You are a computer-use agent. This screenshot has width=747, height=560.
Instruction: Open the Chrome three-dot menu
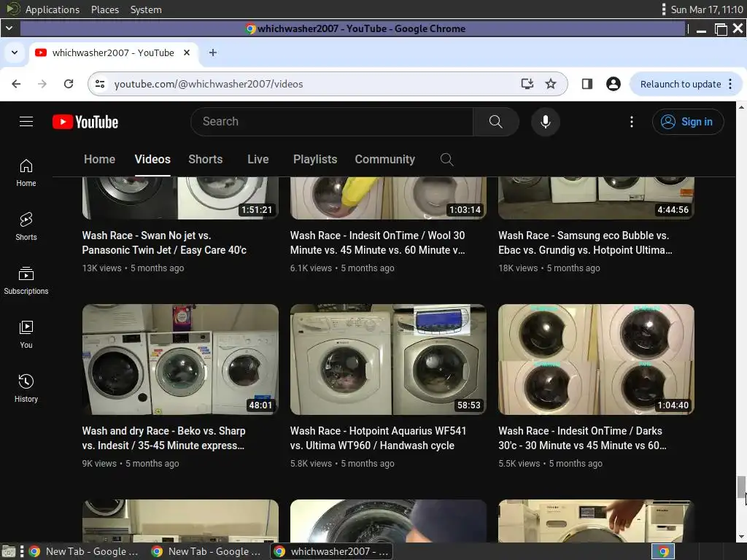tap(730, 84)
